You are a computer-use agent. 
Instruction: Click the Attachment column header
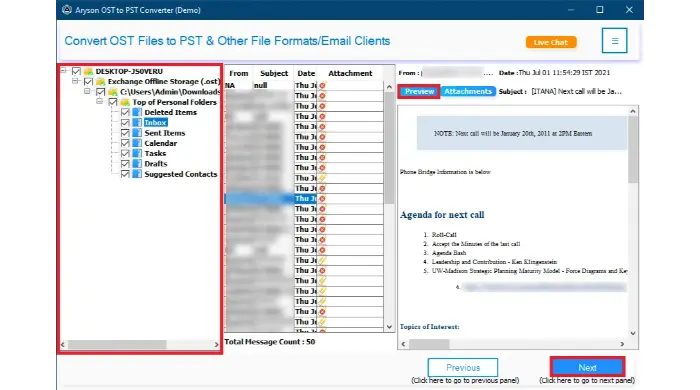click(x=350, y=73)
